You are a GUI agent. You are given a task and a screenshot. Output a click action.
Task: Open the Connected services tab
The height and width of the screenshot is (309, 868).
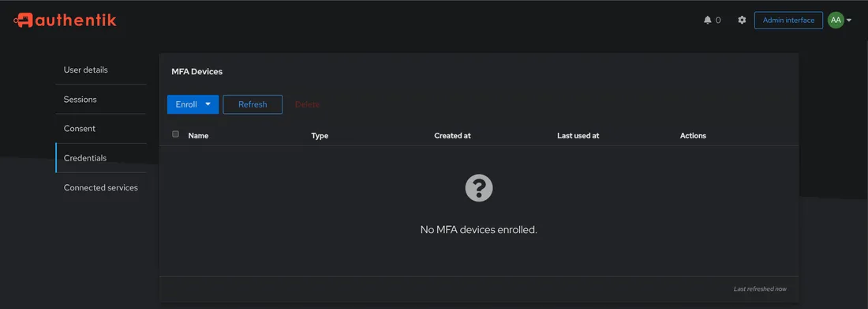tap(101, 187)
